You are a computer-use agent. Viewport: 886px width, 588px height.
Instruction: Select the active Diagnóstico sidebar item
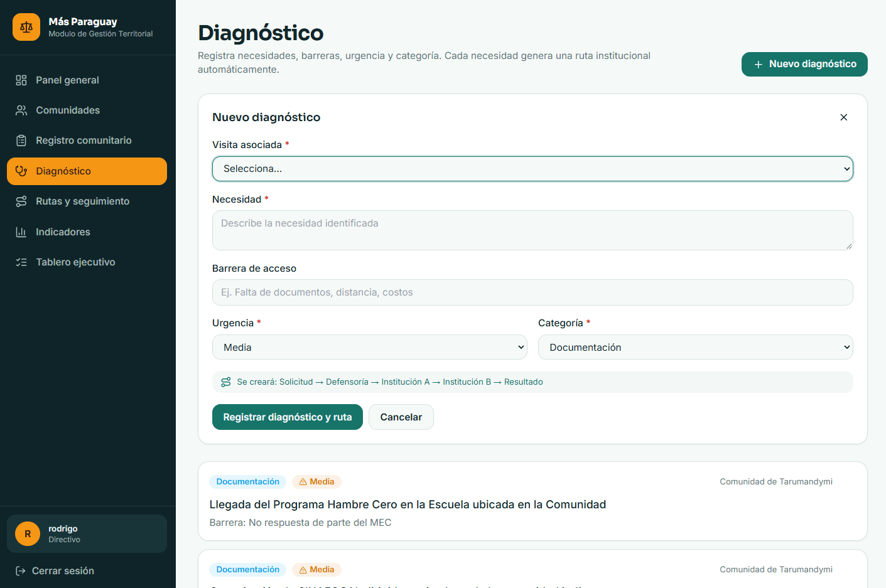pyautogui.click(x=87, y=171)
